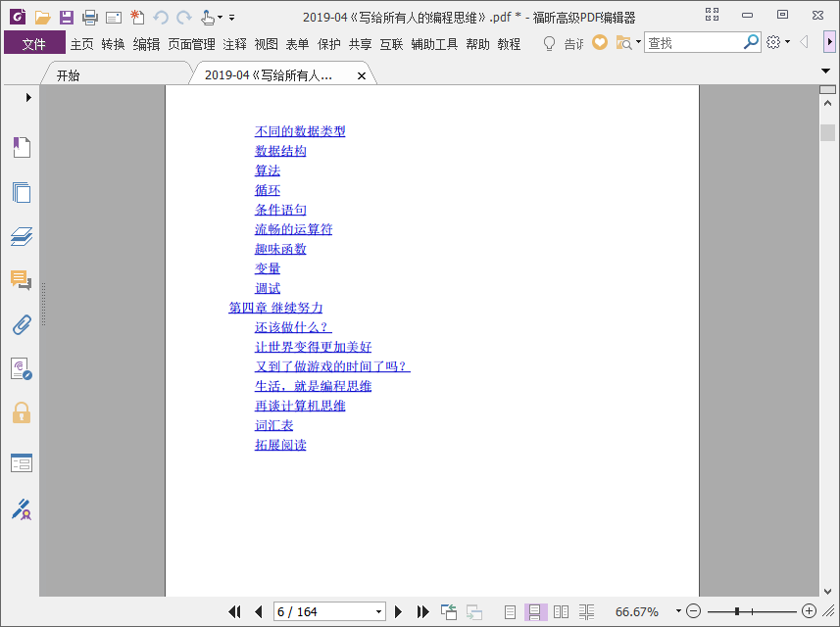Viewport: 840px width, 627px height.
Task: Open the 文件 menu
Action: point(34,43)
